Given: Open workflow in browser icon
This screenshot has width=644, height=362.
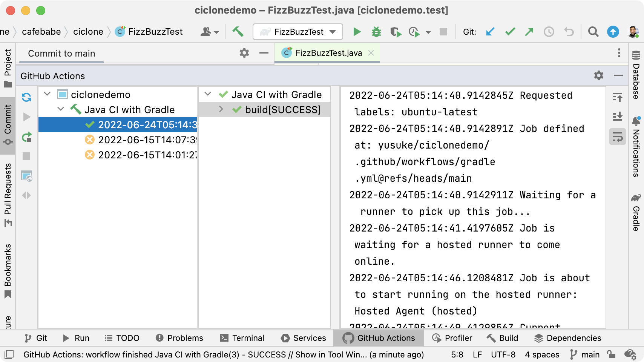Looking at the screenshot, I should click(x=27, y=176).
